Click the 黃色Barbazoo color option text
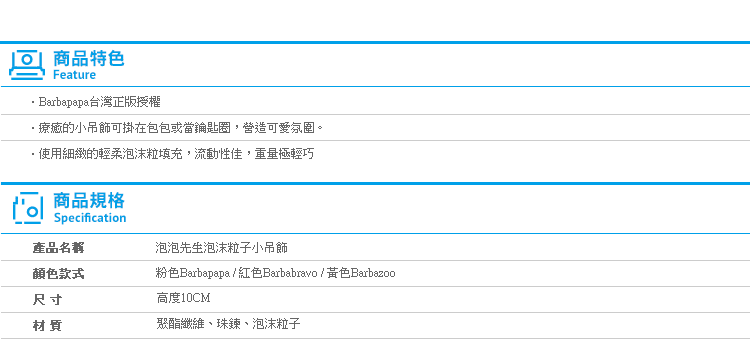 (361, 274)
